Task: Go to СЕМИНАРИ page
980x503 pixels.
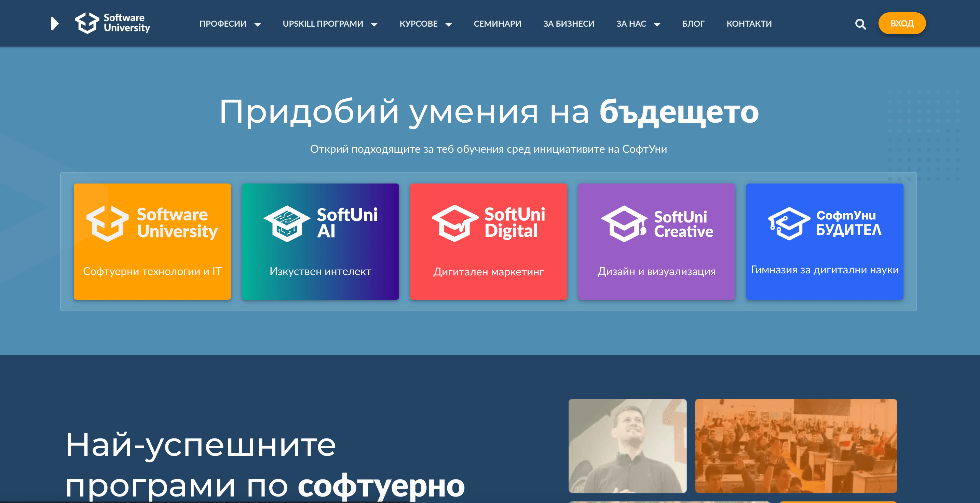Action: click(x=497, y=24)
